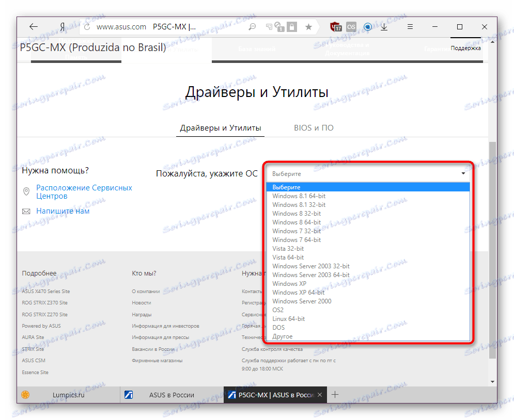The width and height of the screenshot is (514, 420).
Task: Open the Награды footer link
Action: pyautogui.click(x=142, y=315)
